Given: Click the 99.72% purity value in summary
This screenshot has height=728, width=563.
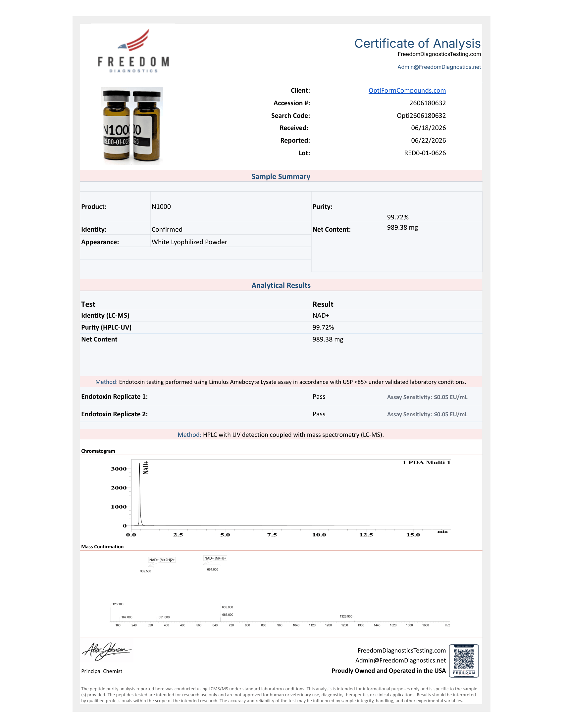Looking at the screenshot, I should [x=397, y=217].
